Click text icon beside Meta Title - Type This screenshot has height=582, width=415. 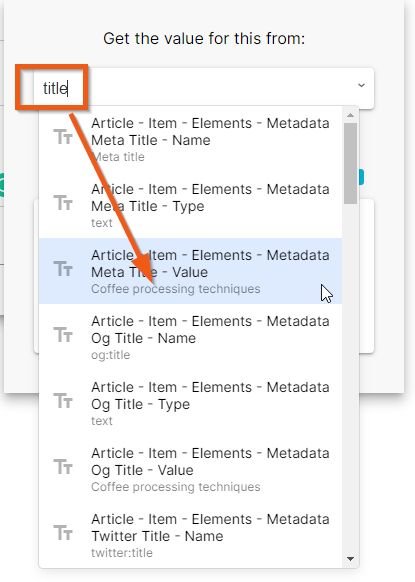(63, 203)
